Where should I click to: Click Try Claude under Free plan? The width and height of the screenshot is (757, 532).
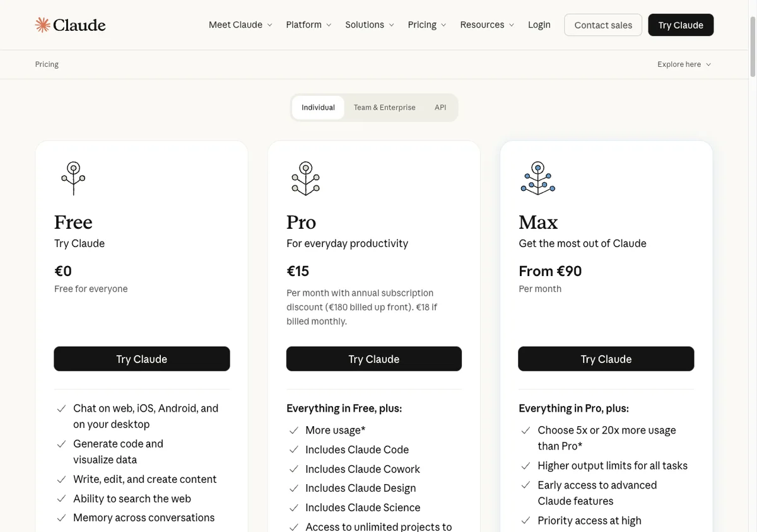click(x=142, y=359)
